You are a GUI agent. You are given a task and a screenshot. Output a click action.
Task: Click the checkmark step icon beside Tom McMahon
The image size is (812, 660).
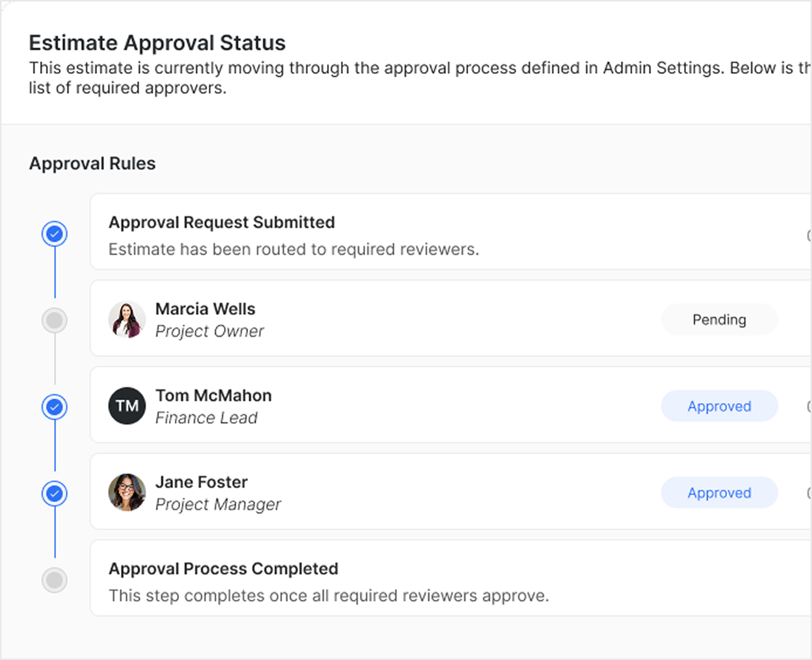coord(54,407)
